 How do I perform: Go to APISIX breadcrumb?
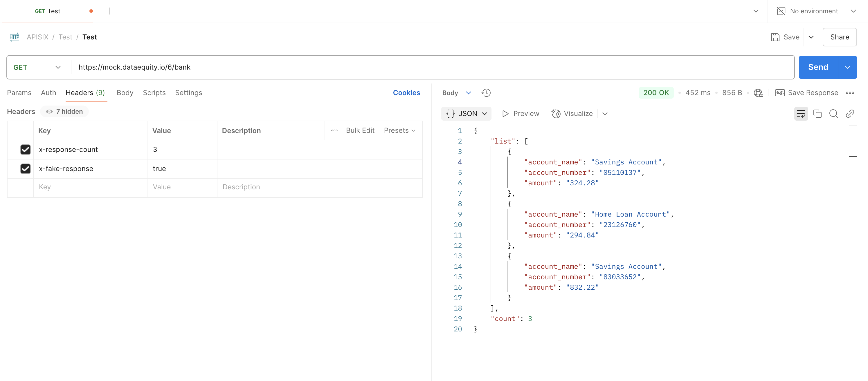(x=37, y=37)
